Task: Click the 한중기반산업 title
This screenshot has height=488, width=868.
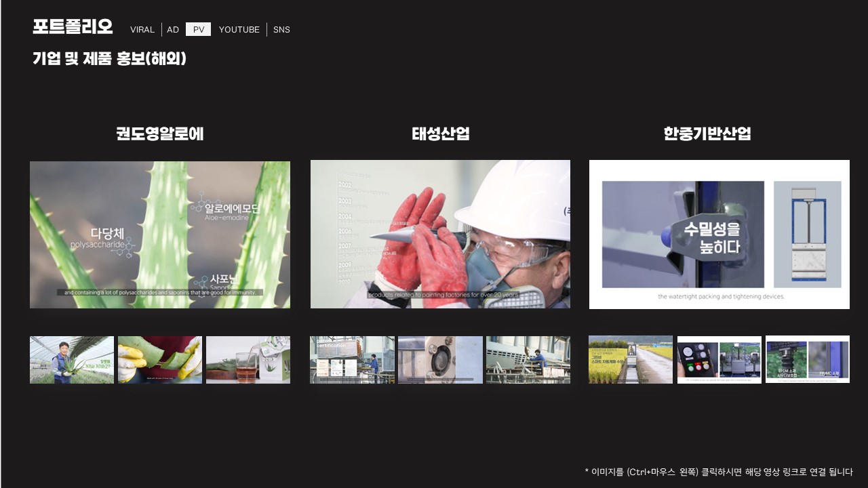Action: [707, 134]
